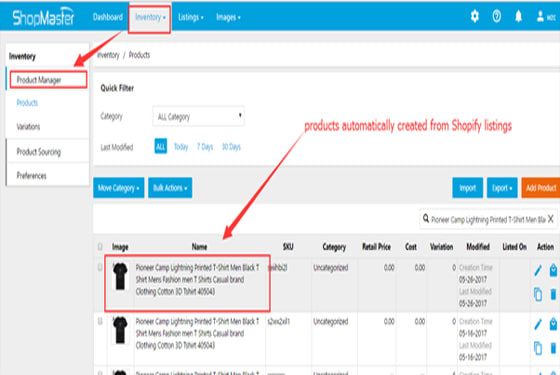Click shopping bag icon for 05-16-2017 product
Screen dimensions: 560x375
click(x=553, y=324)
